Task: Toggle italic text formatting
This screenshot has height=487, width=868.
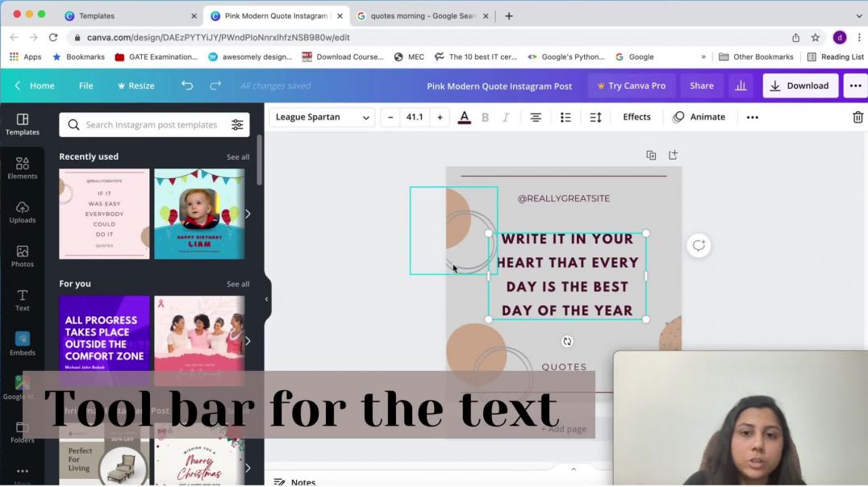Action: (x=506, y=118)
